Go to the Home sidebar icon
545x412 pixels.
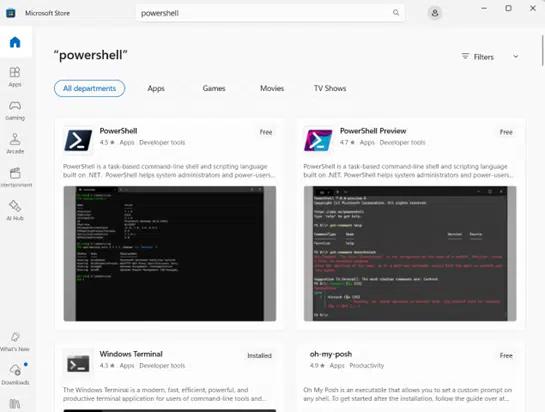click(15, 42)
